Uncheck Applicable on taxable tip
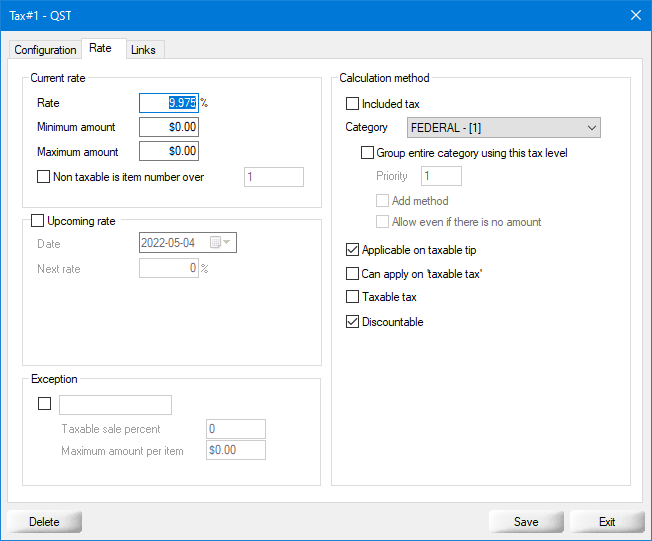 352,250
